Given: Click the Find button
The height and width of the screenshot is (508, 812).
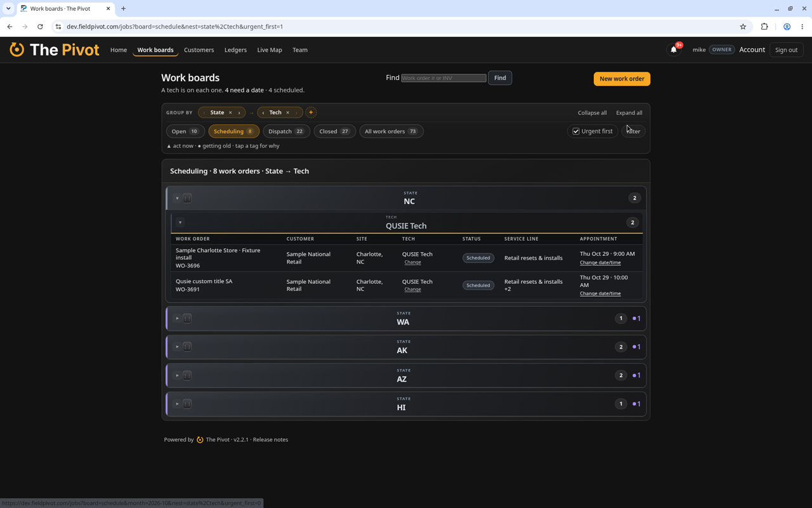Looking at the screenshot, I should [500, 77].
